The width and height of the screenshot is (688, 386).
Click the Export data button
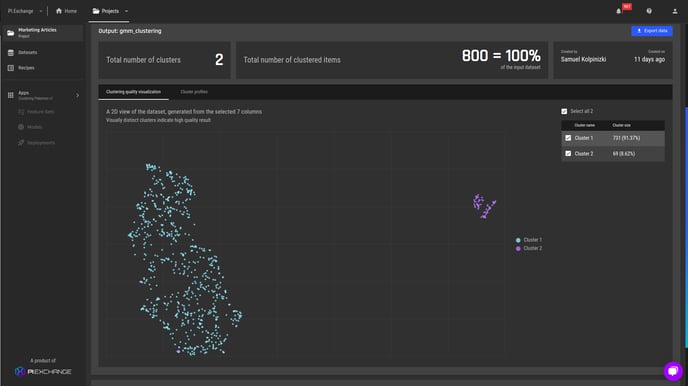point(652,31)
